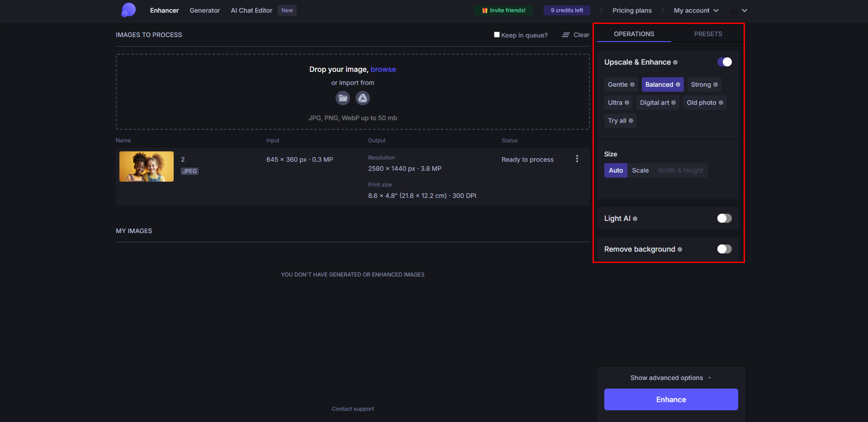Click info icon beside Light AI
The image size is (868, 422).
coord(635,219)
